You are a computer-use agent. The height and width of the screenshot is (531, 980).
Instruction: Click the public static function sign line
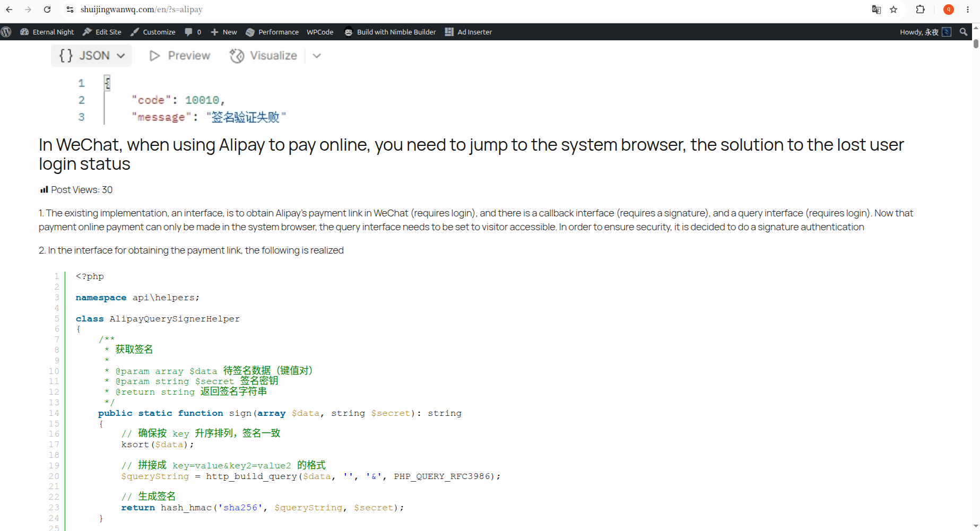280,413
